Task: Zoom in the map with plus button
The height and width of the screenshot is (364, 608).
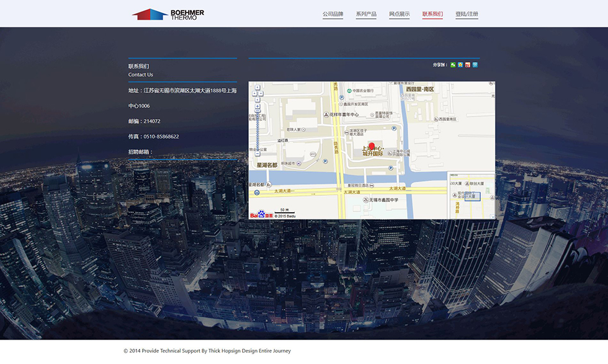Action: tap(257, 106)
